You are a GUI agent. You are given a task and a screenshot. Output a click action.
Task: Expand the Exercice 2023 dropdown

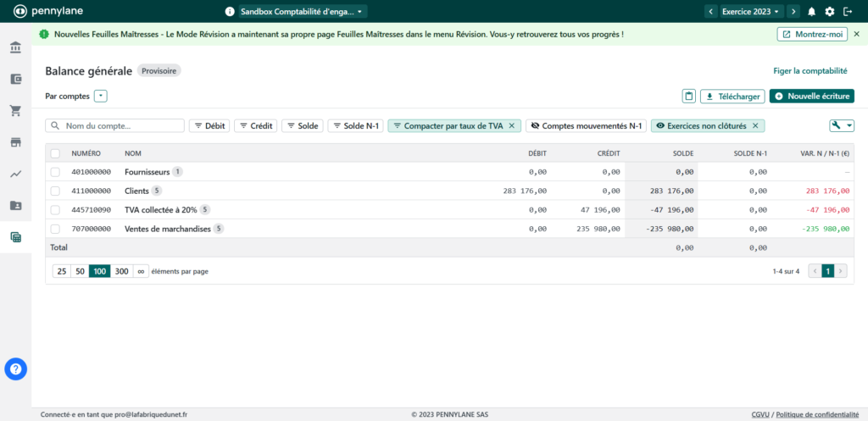point(751,11)
